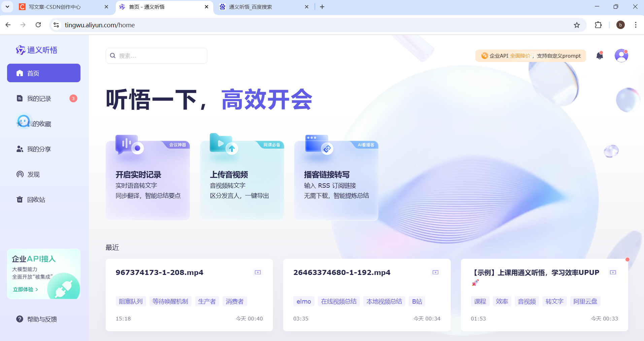This screenshot has height=341, width=644.
Task: Click the video icon on 967374173-1-208.mp4 card
Action: 258,272
